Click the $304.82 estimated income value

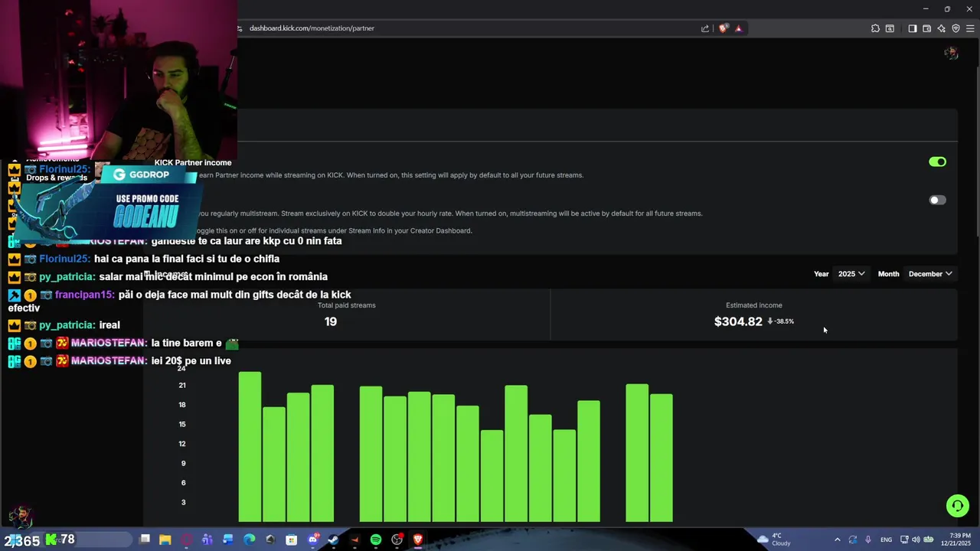pyautogui.click(x=738, y=321)
